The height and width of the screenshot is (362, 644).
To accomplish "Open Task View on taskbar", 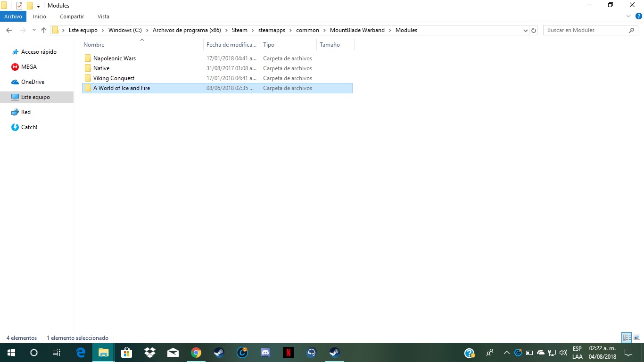I will point(57,353).
